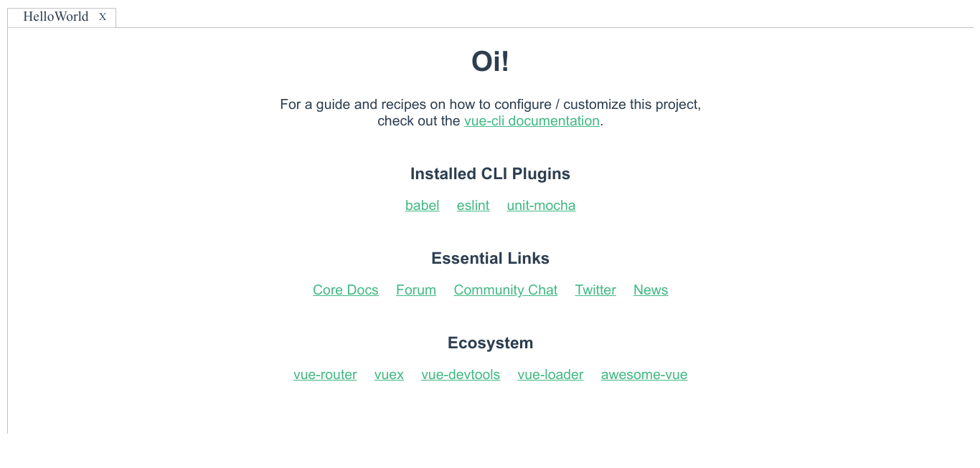Viewport: 980px width, 468px height.
Task: Visit the Forum link
Action: (416, 290)
